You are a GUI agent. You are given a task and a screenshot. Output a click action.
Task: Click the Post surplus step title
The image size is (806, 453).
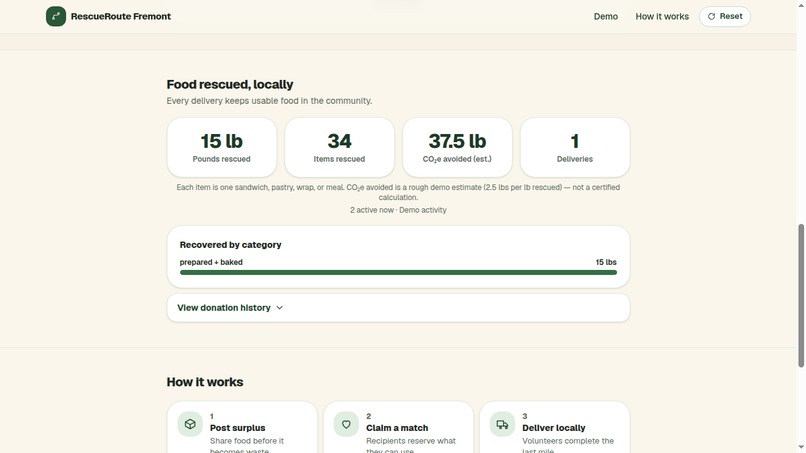[x=237, y=428]
